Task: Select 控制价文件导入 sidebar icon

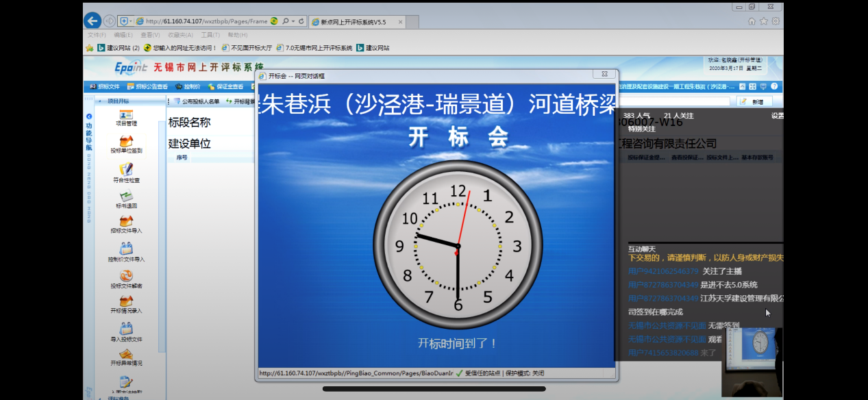Action: [x=126, y=252]
